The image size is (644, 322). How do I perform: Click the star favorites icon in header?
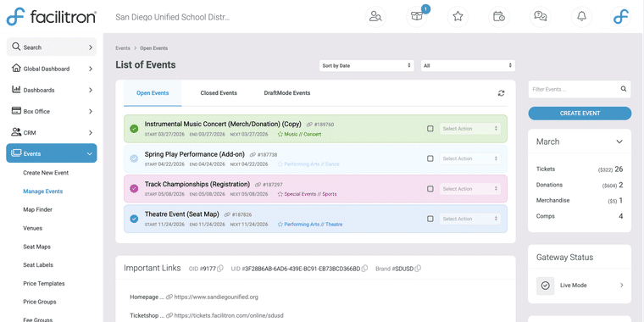[x=458, y=17]
